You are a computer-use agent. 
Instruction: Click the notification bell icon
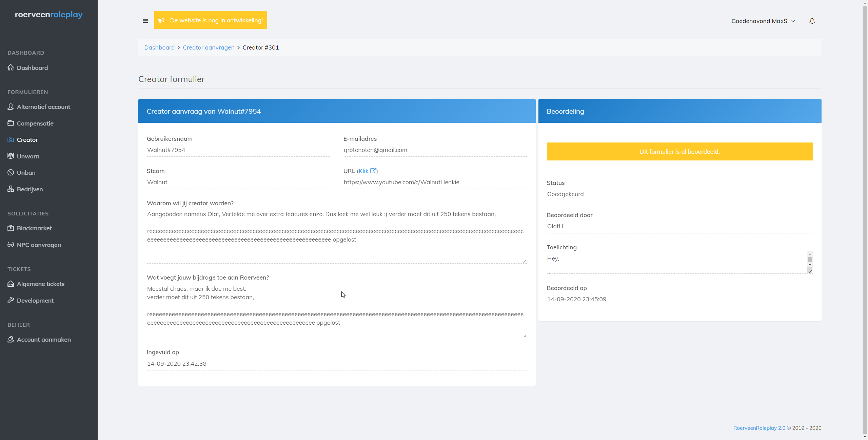click(x=812, y=21)
